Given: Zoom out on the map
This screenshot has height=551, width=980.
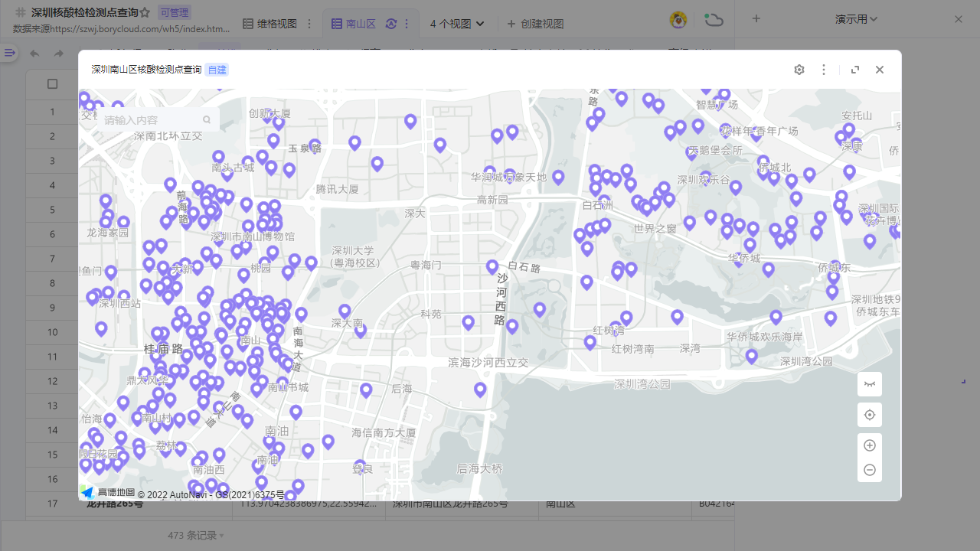Looking at the screenshot, I should (x=870, y=470).
